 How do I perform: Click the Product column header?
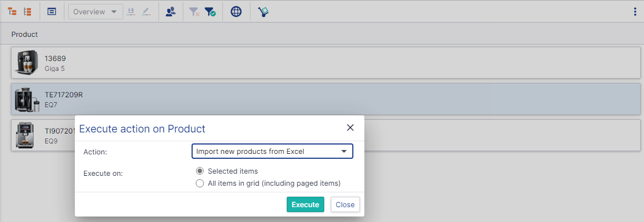tap(25, 35)
